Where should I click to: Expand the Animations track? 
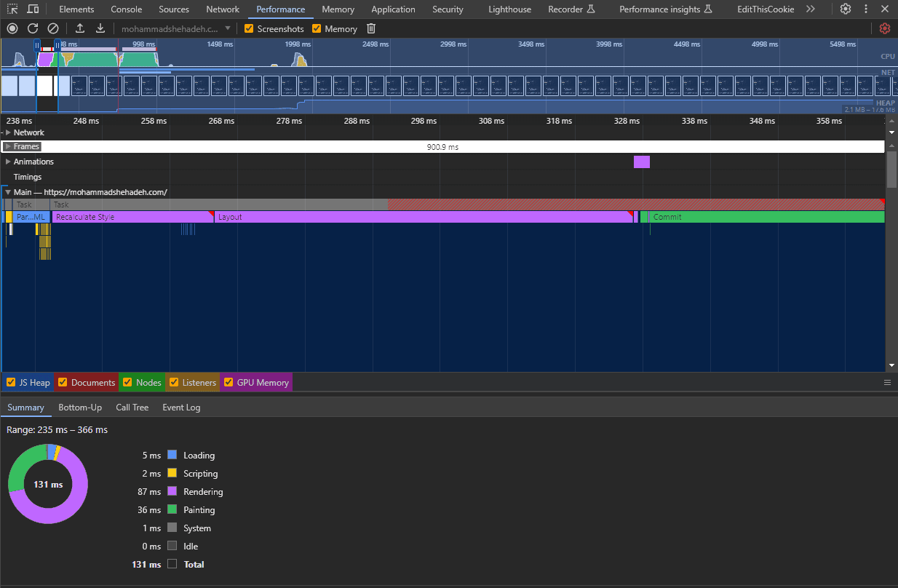point(8,161)
